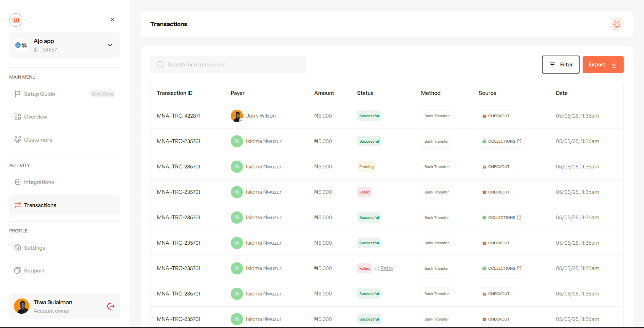Click the logout icon beside Tiwa Sulaiman
This screenshot has width=644, height=328.
(111, 306)
